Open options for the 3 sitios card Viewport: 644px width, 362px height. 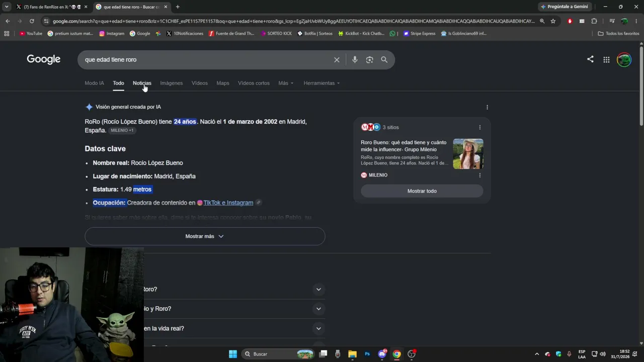pos(479,127)
